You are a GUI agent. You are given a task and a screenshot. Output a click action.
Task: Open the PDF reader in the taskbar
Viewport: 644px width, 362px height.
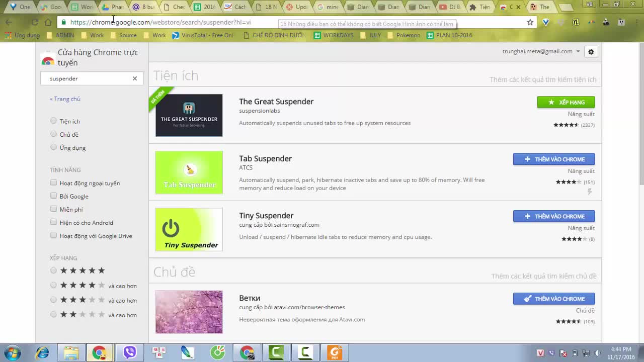pyautogui.click(x=335, y=352)
